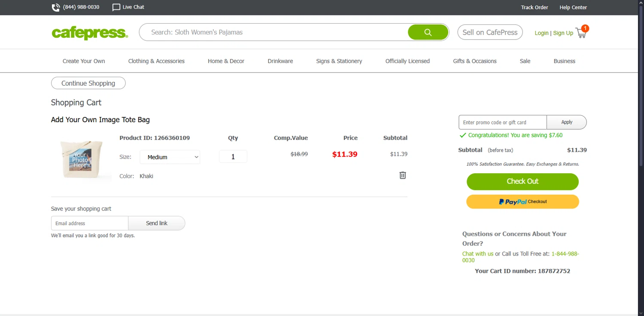Open Clothing & Accessories menu

tap(156, 61)
